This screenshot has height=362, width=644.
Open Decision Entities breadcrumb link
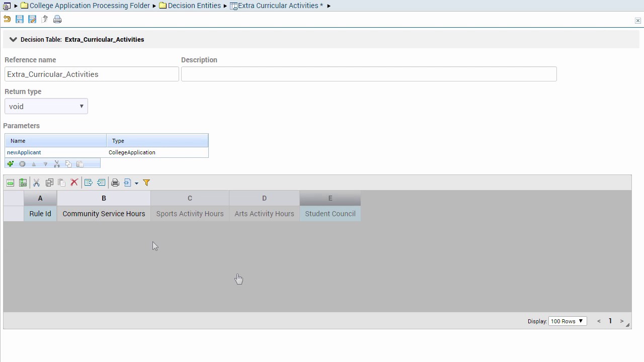(x=194, y=6)
